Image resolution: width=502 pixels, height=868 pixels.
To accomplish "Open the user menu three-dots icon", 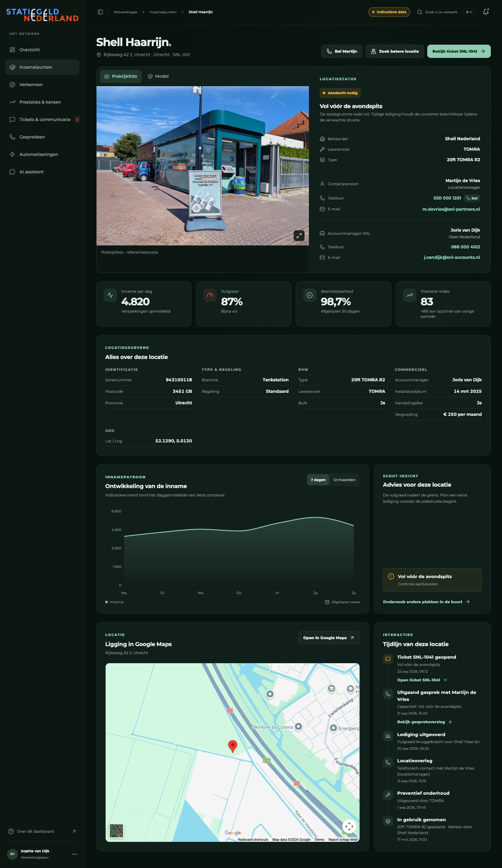I will 75,854.
